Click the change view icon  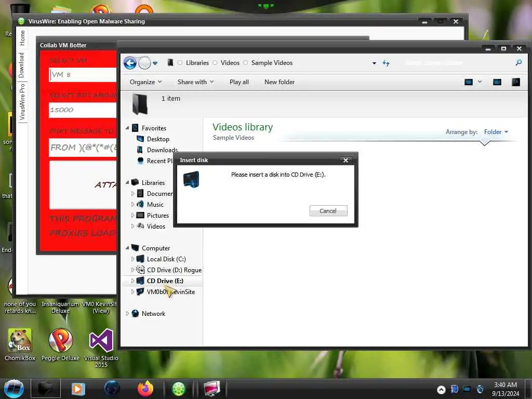(469, 82)
